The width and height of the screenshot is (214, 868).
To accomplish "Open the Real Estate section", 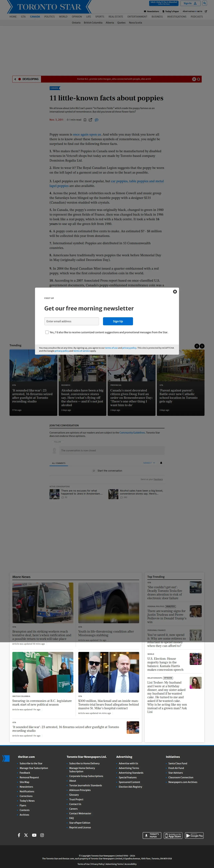I will pos(116,17).
